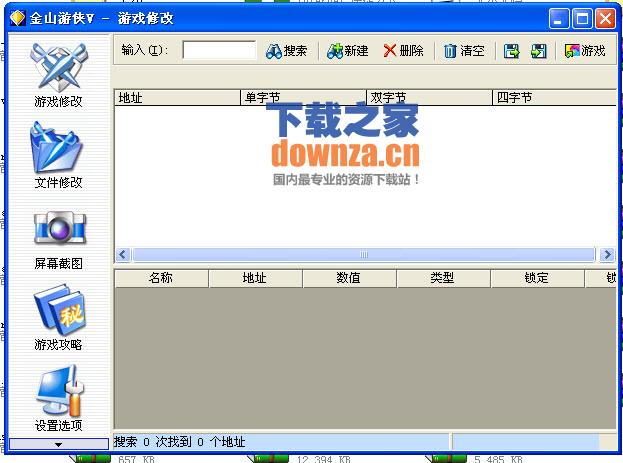Click the 地址 column header in the top list
Image resolution: width=623 pixels, height=463 pixels.
click(x=177, y=97)
